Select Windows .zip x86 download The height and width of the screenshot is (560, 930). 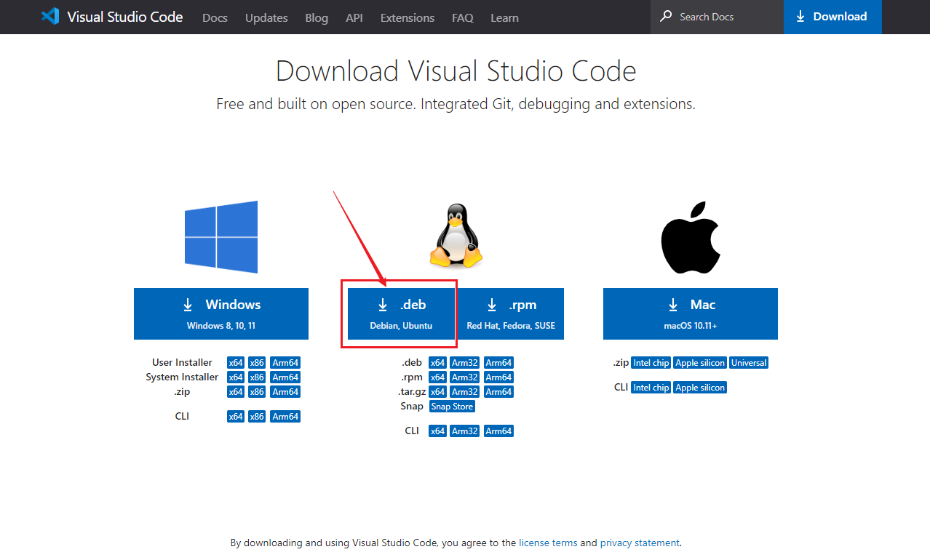click(257, 392)
